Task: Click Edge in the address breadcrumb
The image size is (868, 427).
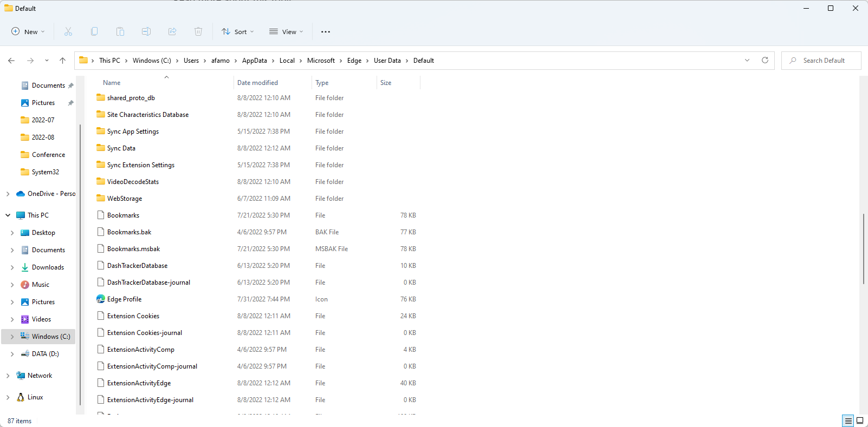Action: tap(354, 61)
